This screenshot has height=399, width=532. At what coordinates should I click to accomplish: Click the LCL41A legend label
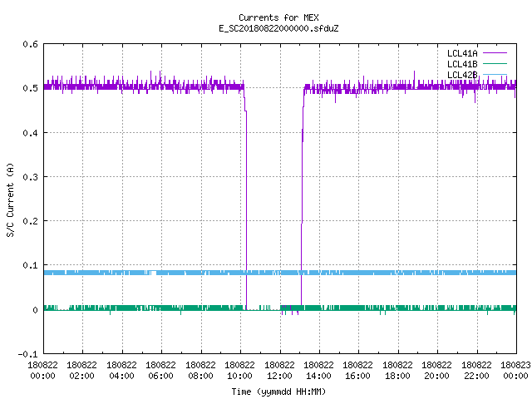tap(462, 53)
